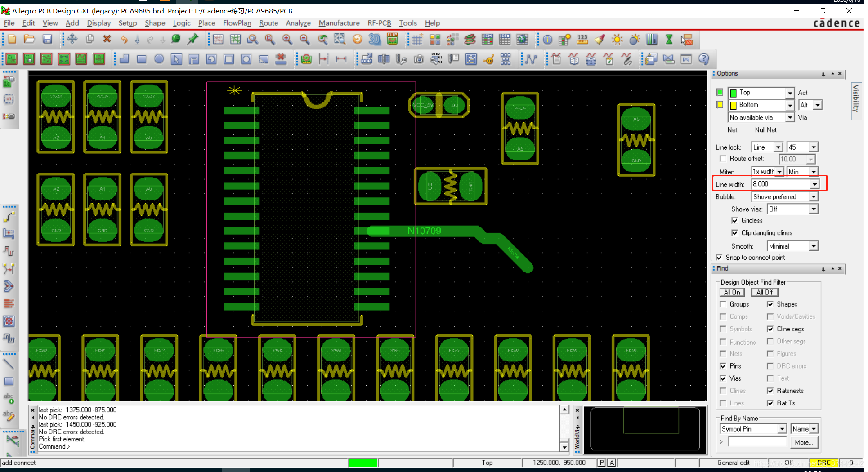Open the Line lock angle 45 dropdown
This screenshot has height=472, width=868.
coord(814,147)
